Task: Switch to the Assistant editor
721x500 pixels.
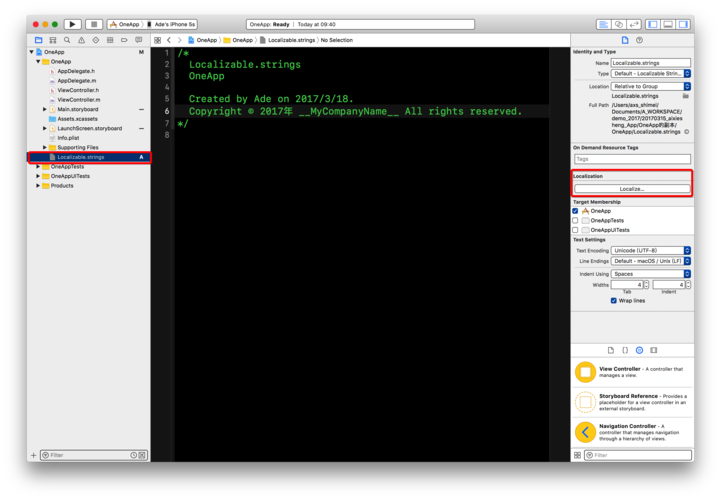Action: click(619, 24)
